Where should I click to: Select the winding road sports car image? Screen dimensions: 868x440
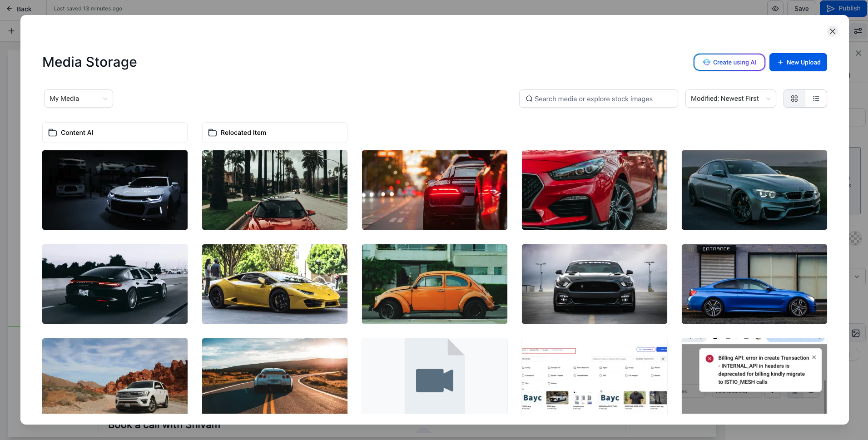coord(275,376)
